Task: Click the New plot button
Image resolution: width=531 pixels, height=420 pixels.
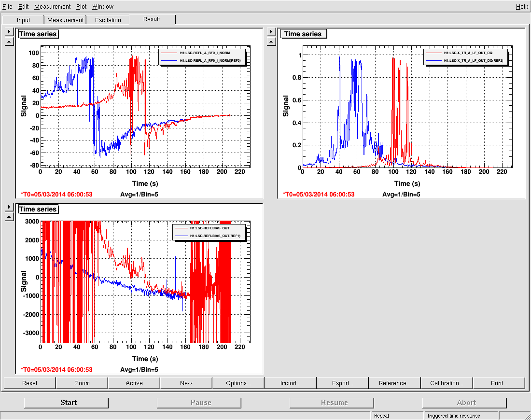Action: click(x=186, y=383)
